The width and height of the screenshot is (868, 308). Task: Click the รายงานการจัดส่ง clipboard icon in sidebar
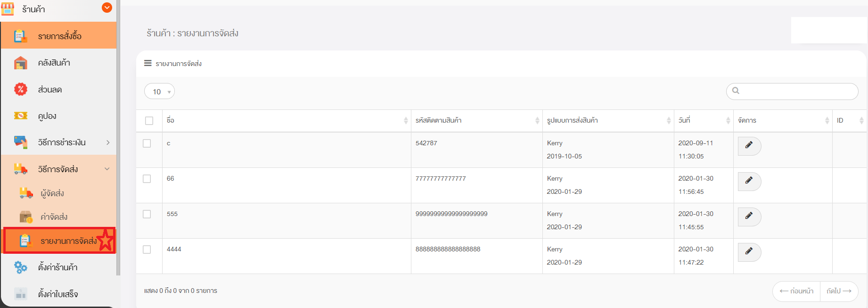point(25,241)
